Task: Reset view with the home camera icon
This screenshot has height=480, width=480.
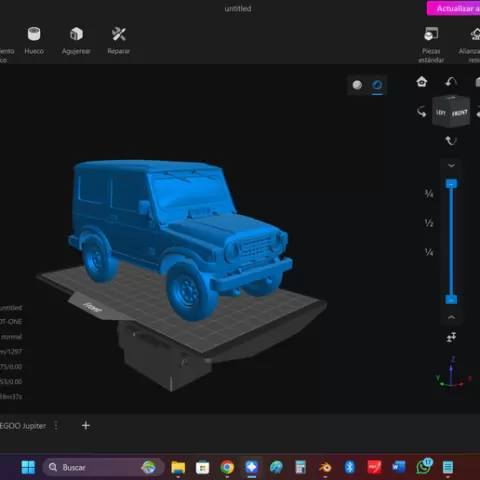Action: point(422,82)
